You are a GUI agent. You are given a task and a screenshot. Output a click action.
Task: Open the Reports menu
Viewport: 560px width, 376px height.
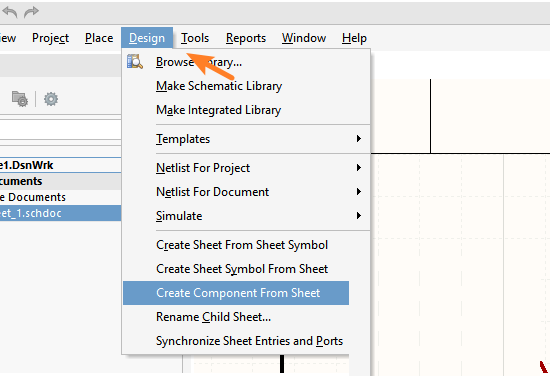[246, 38]
